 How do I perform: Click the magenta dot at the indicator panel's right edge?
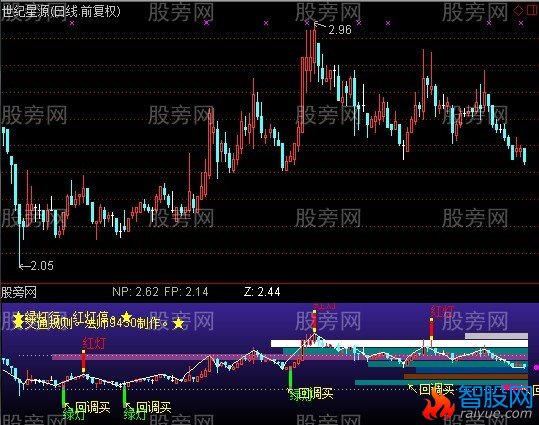tap(536, 367)
